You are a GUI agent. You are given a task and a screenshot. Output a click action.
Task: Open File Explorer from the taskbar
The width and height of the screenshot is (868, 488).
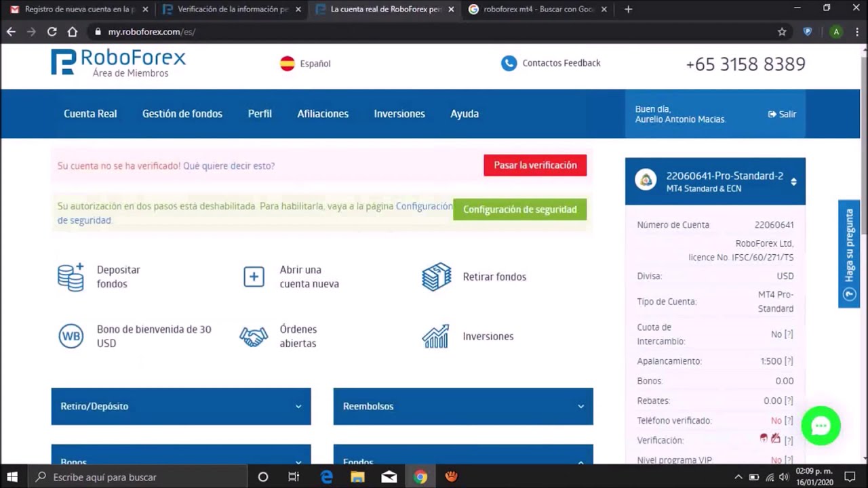(x=357, y=477)
